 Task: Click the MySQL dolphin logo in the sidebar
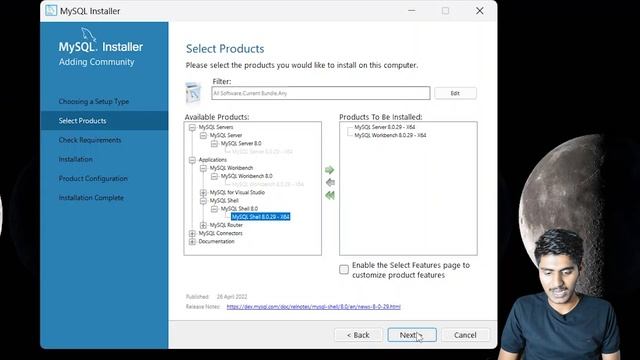click(89, 34)
